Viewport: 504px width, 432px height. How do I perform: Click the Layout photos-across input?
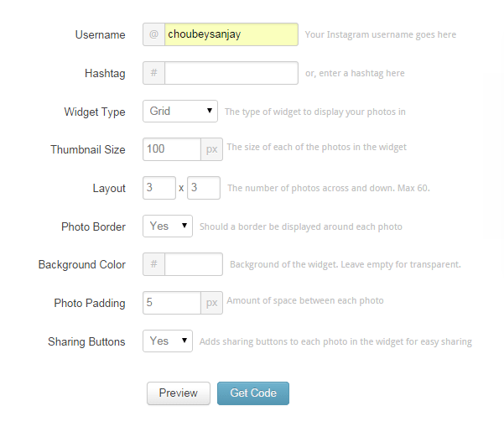point(159,188)
